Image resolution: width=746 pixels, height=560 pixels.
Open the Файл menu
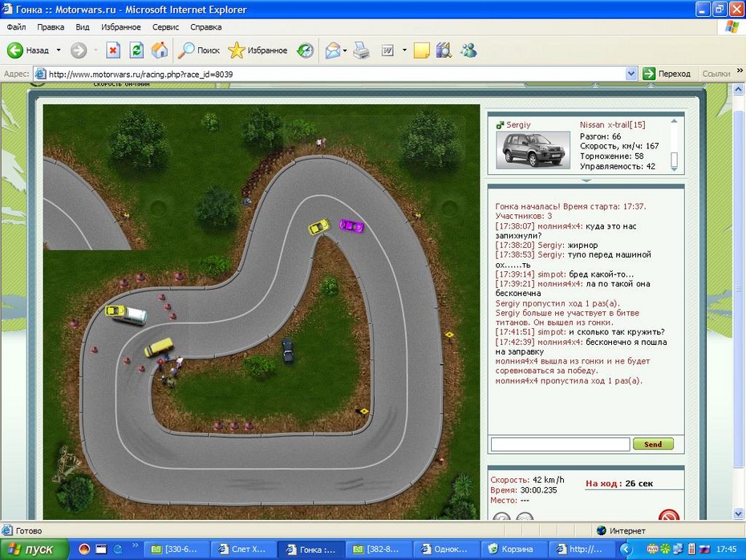point(16,27)
